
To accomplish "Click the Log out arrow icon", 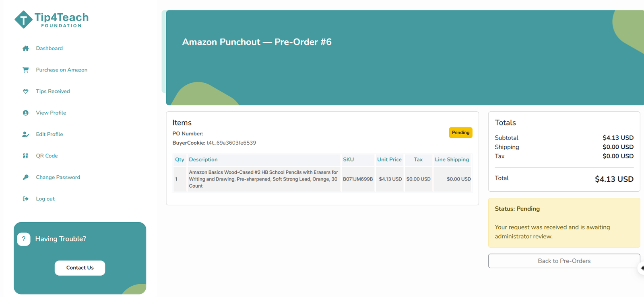I will tap(26, 199).
